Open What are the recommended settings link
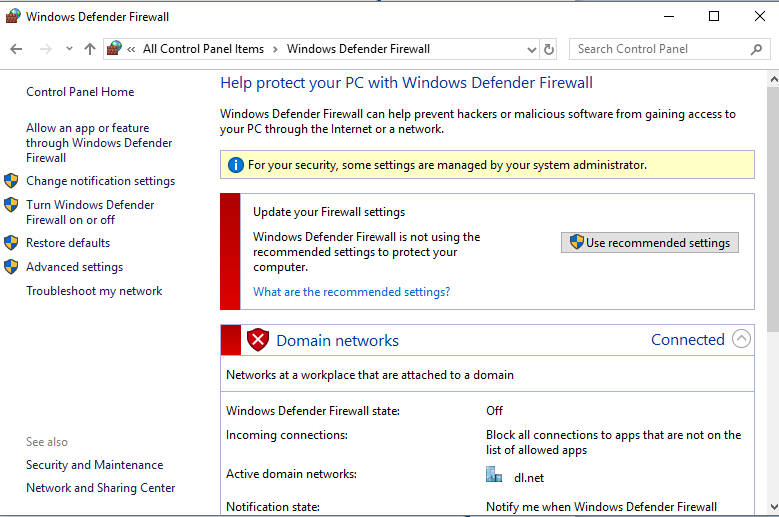 point(351,292)
